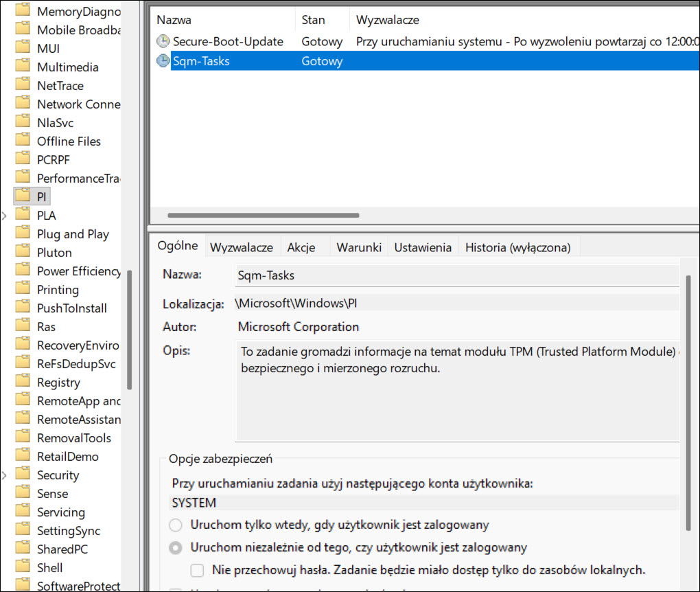Screen dimensions: 700x592
Task: Select the PLA folder icon
Action: coord(23,216)
